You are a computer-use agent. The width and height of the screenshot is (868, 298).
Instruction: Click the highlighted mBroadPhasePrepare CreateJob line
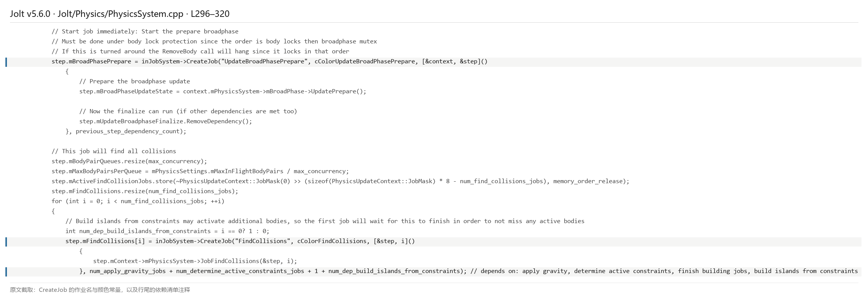tap(434, 61)
